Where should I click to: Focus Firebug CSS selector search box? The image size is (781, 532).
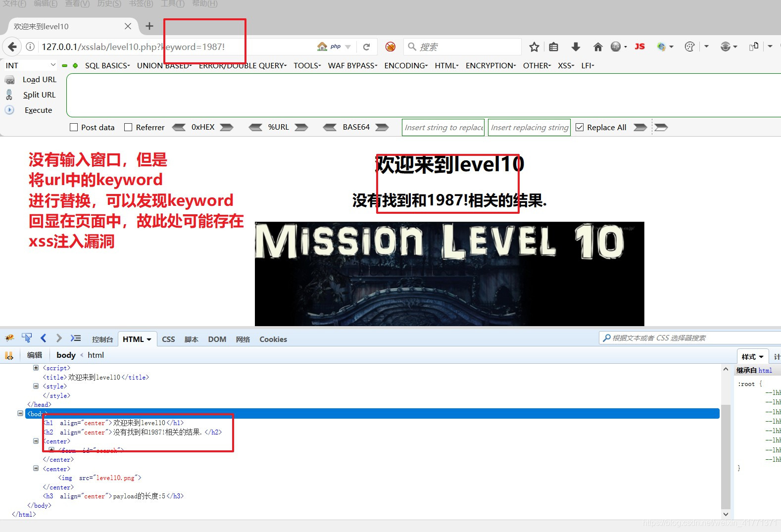click(x=690, y=338)
